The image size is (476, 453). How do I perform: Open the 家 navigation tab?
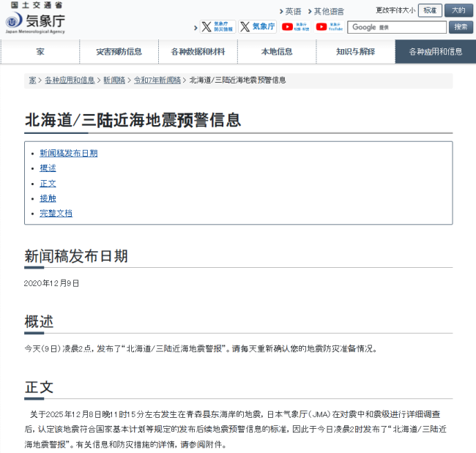[x=40, y=52]
